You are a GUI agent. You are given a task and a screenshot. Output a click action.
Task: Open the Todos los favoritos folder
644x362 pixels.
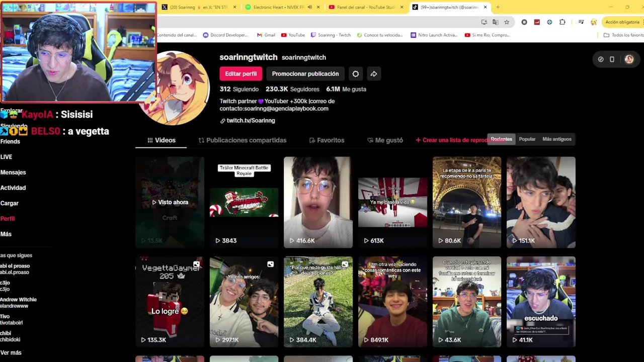(623, 35)
